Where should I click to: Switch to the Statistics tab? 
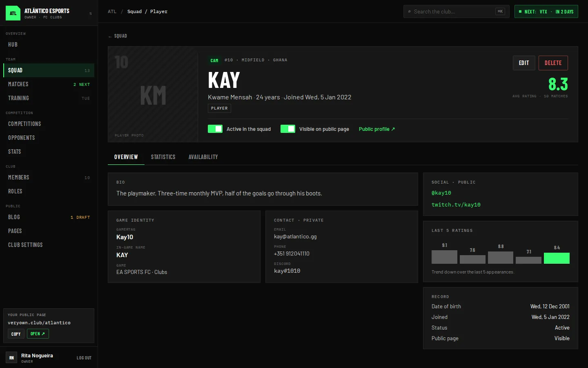163,157
